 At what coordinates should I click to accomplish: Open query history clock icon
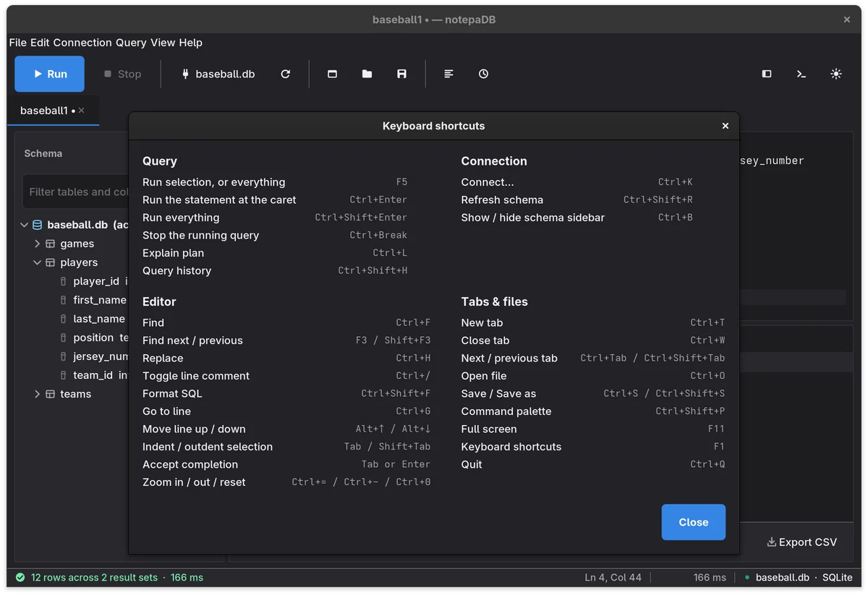coord(483,74)
